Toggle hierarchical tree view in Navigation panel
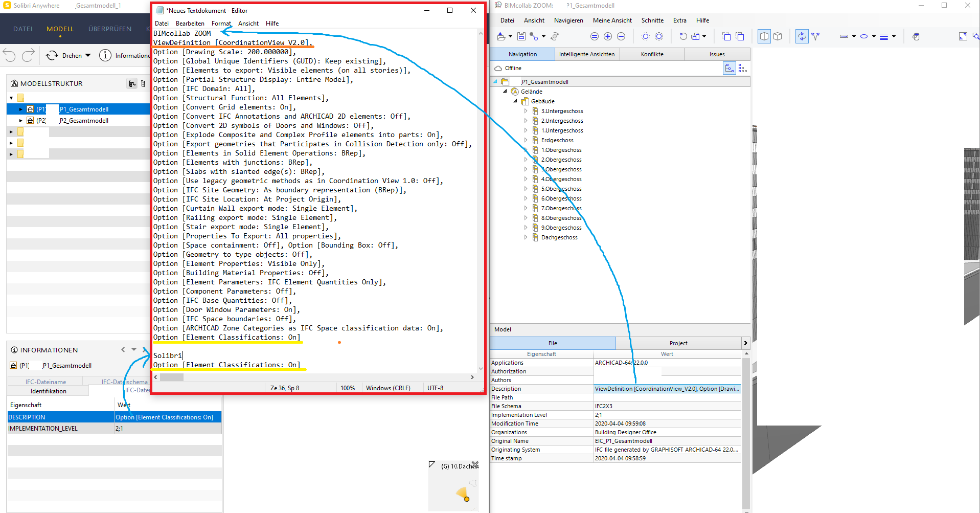980x513 pixels. pos(730,68)
